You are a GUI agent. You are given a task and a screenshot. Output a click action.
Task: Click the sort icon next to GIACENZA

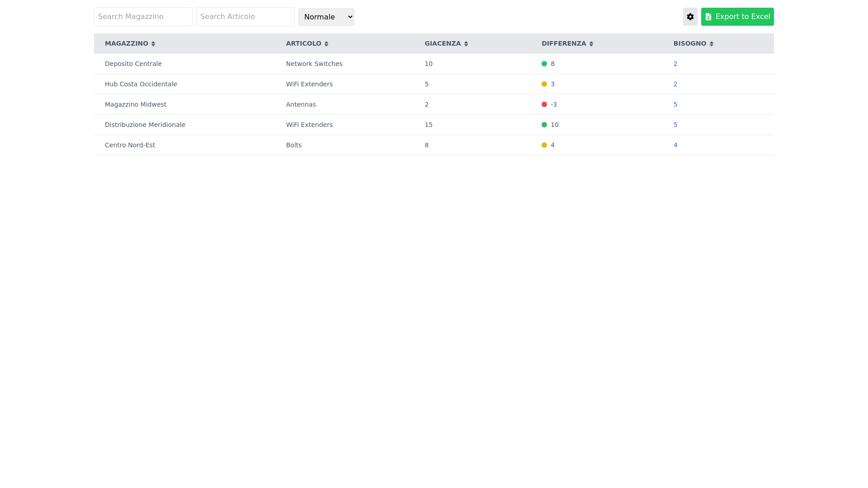click(466, 43)
